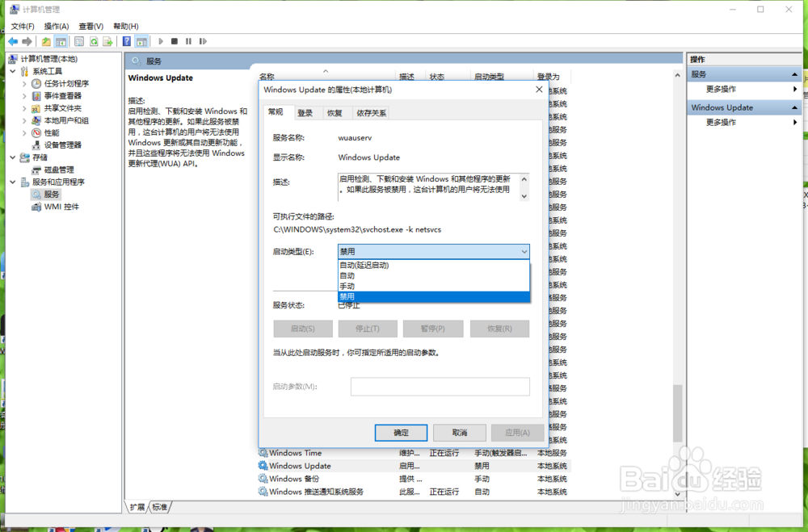Collapse the 服务 actions section arrow

point(794,75)
